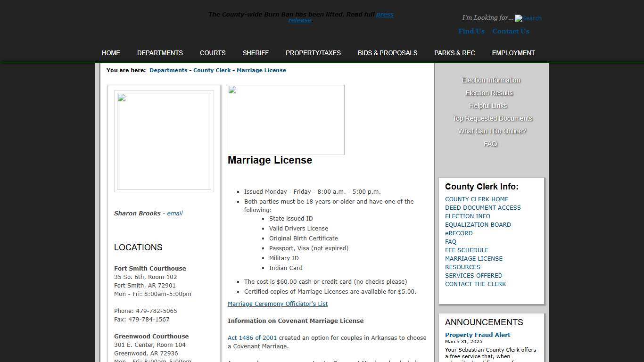This screenshot has width=644, height=362.
Task: View the BIDS & PROPOSALS page
Action: pyautogui.click(x=387, y=53)
